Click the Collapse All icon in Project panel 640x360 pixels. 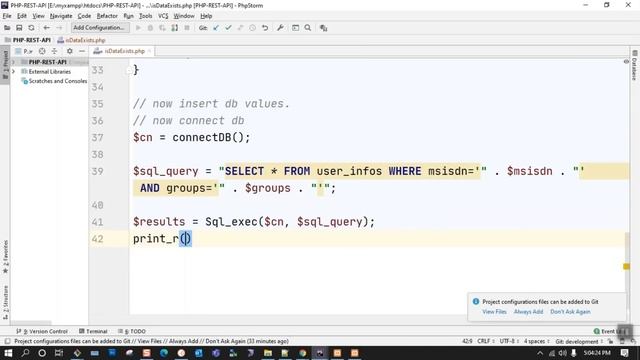[x=54, y=51]
